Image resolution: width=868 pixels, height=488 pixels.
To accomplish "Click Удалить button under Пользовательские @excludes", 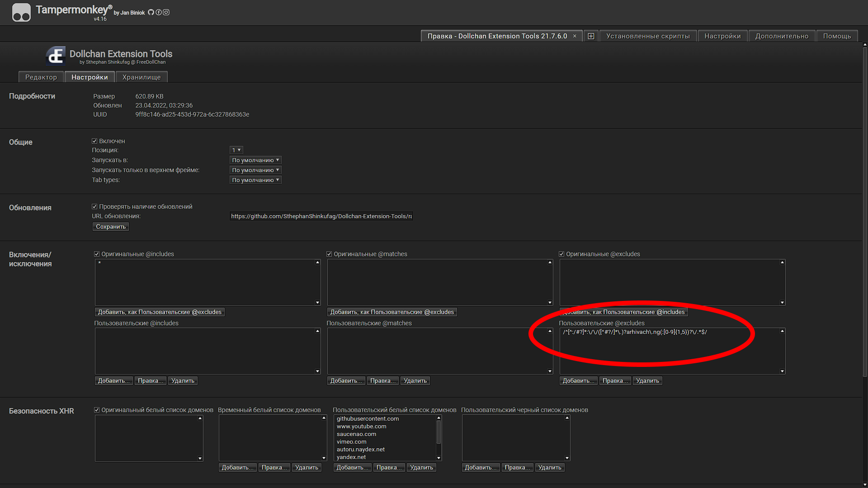I will click(647, 380).
